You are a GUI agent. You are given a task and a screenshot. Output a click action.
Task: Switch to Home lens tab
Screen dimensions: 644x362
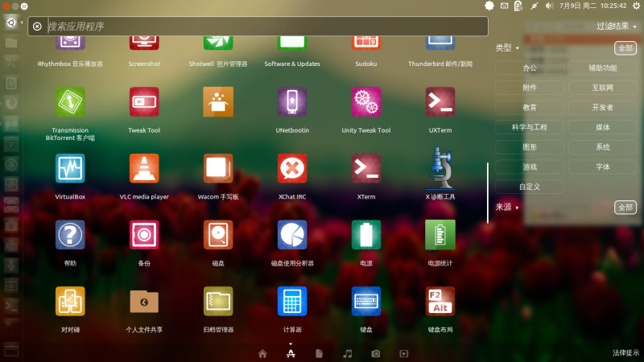pyautogui.click(x=262, y=353)
